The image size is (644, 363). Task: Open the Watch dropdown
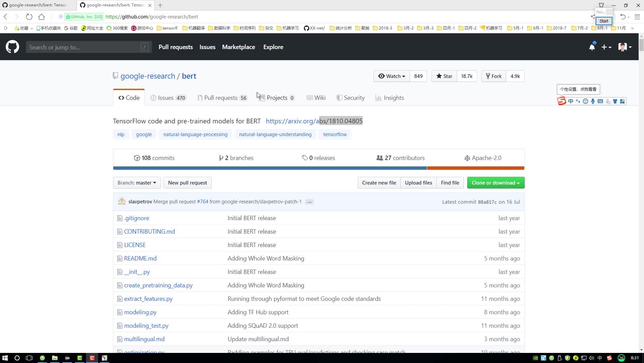click(x=392, y=76)
